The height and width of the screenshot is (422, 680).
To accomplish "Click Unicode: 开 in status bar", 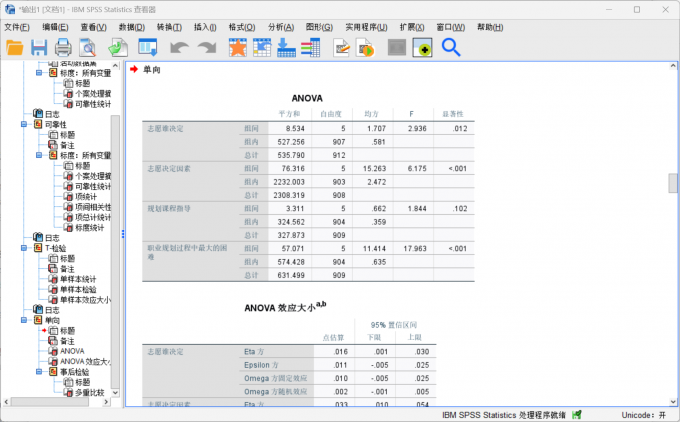I will [644, 415].
